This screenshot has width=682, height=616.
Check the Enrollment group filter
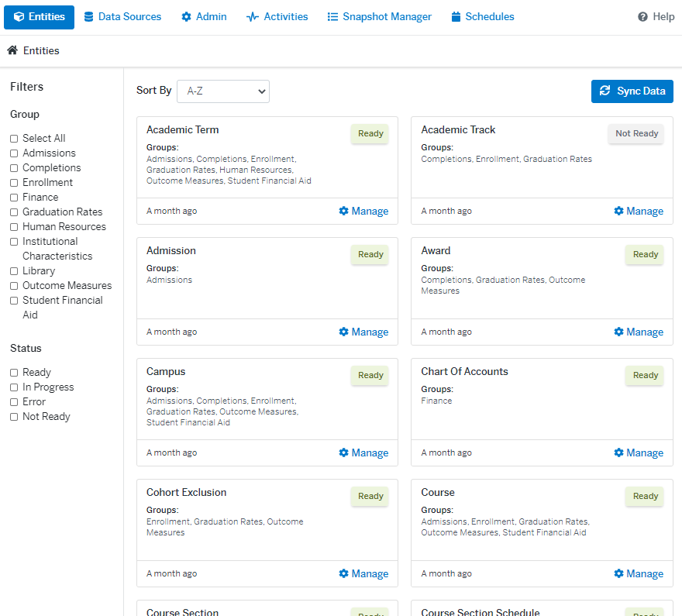click(14, 183)
